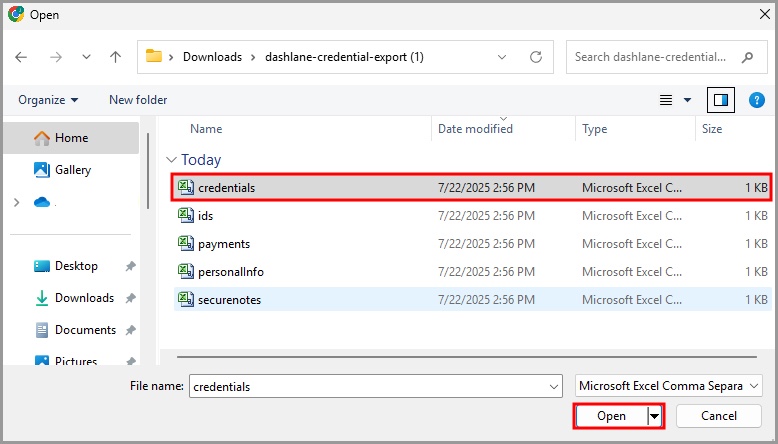Change view layout icon
Viewport: 778px width, 444px height.
666,100
